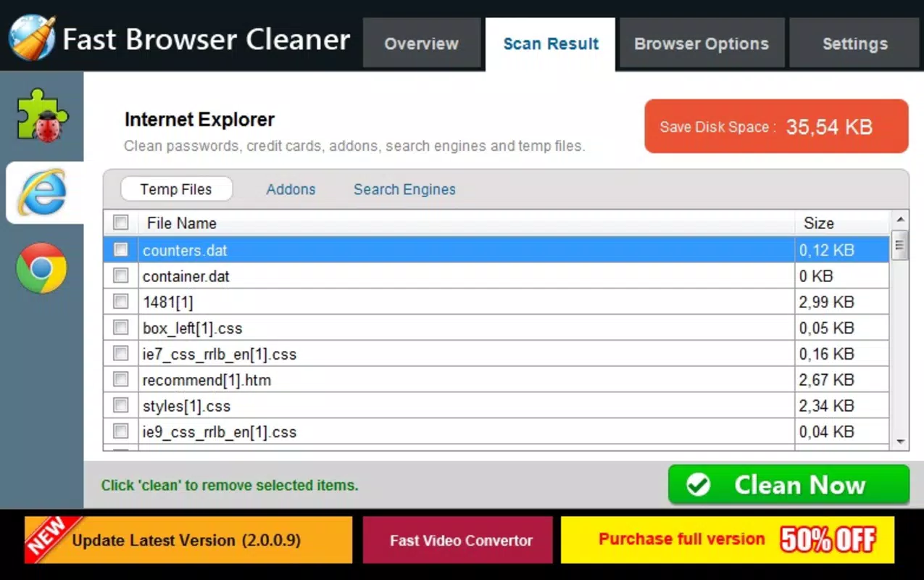Select the container.dat file name
Image resolution: width=924 pixels, height=580 pixels.
[x=186, y=276]
